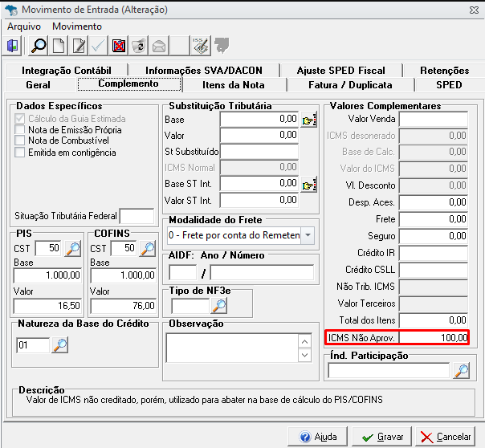485x448 pixels.
Task: Open COFINS CST lookup magnifier
Action: pyautogui.click(x=148, y=249)
